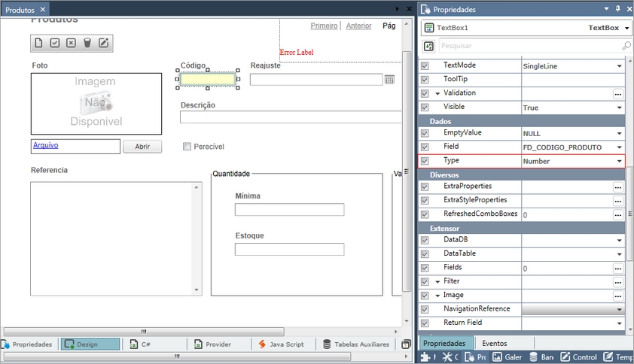
Task: Click the Primeiro navigation link
Action: point(324,26)
